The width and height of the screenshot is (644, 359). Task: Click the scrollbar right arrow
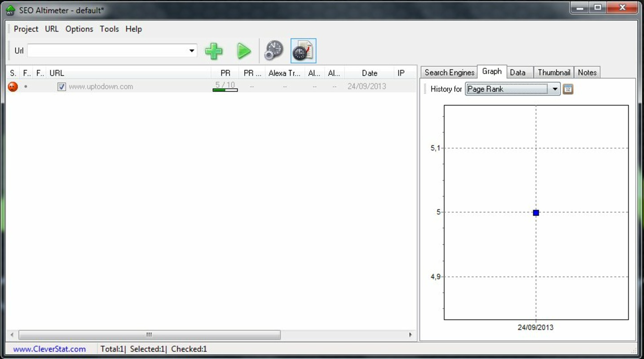coord(410,335)
